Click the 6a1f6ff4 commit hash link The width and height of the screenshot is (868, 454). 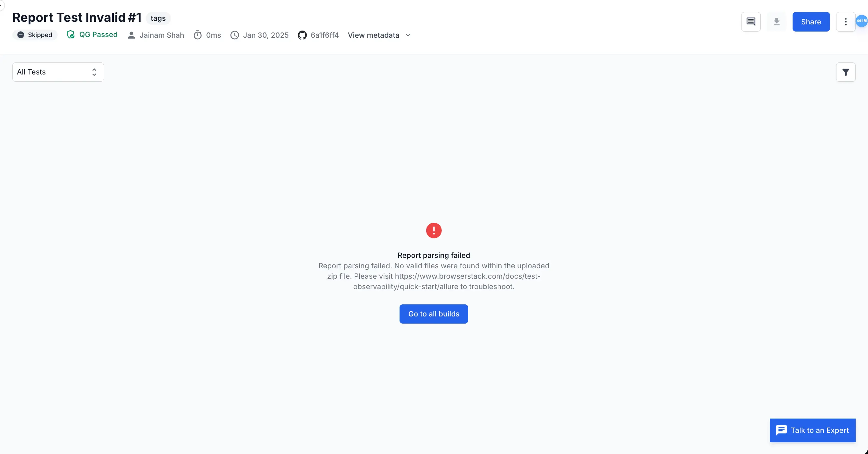pyautogui.click(x=324, y=35)
